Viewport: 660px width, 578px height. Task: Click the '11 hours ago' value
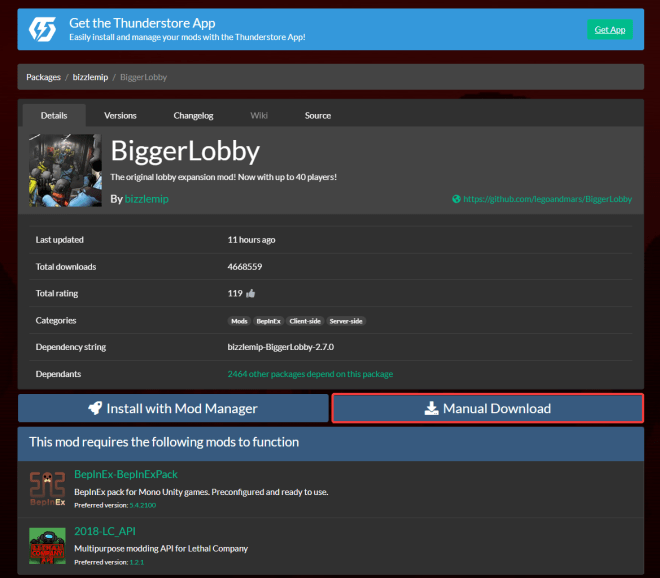click(251, 240)
